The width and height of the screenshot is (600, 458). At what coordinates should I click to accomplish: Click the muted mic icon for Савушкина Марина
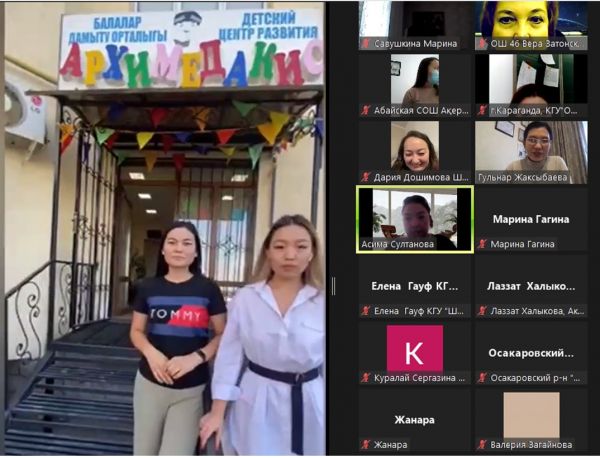tap(366, 44)
